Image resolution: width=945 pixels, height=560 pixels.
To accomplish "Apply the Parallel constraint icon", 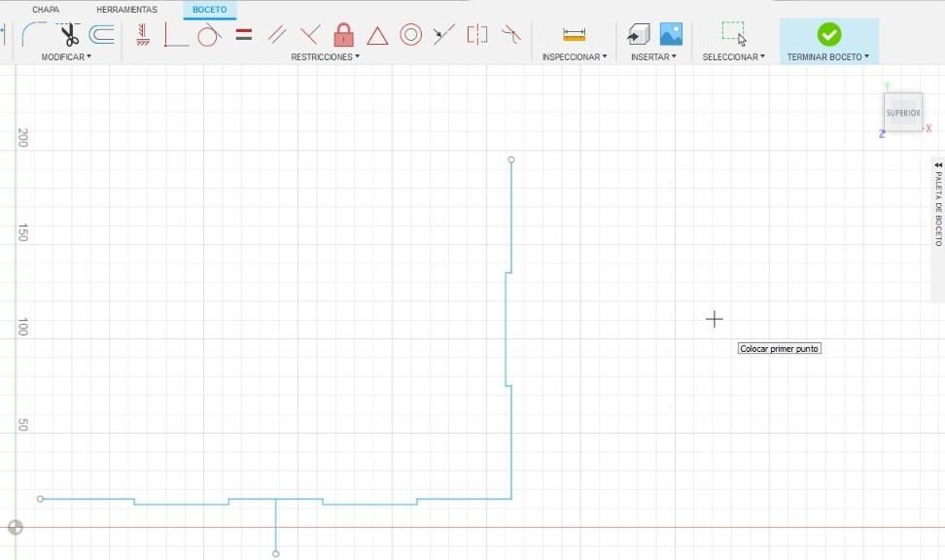I will click(277, 34).
